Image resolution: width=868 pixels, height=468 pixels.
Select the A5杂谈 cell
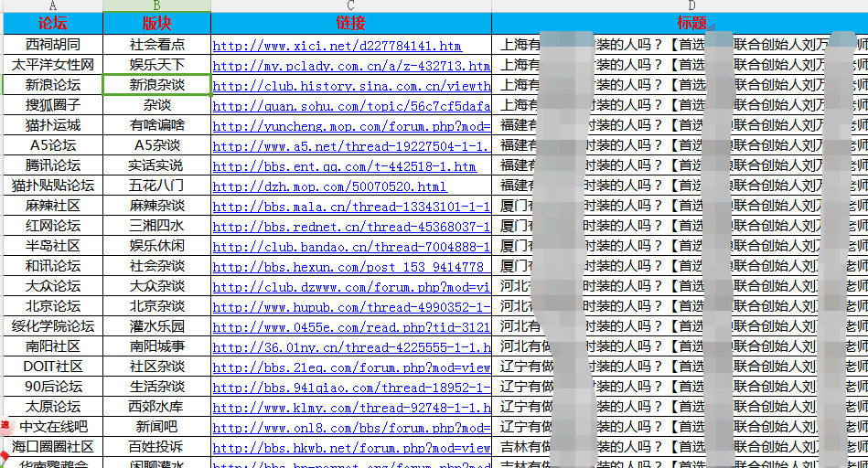point(156,145)
